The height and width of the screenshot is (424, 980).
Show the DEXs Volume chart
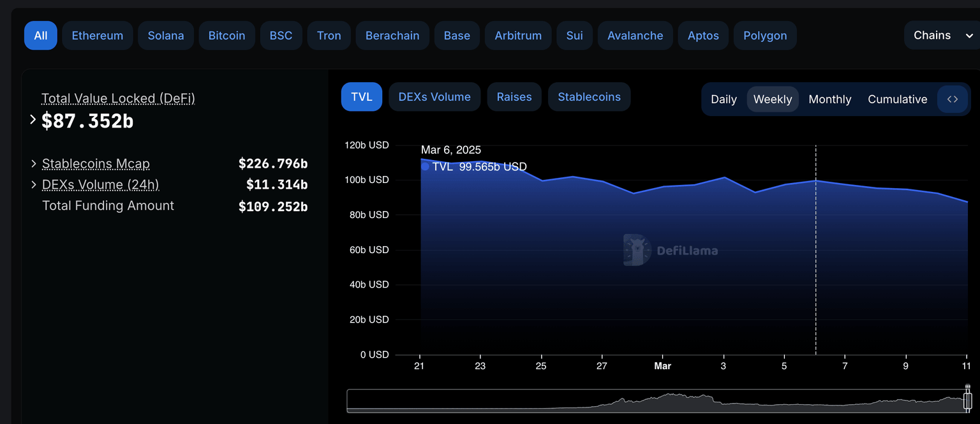point(434,97)
